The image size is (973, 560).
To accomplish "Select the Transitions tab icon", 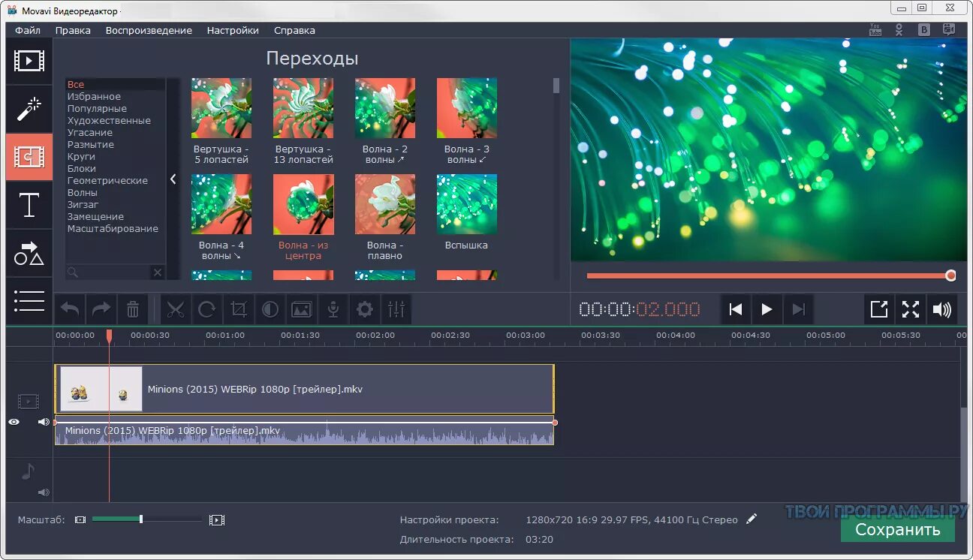I will [29, 157].
